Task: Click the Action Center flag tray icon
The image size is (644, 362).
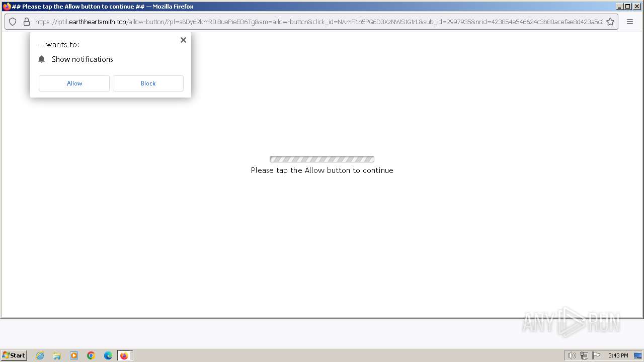Action: pos(596,355)
